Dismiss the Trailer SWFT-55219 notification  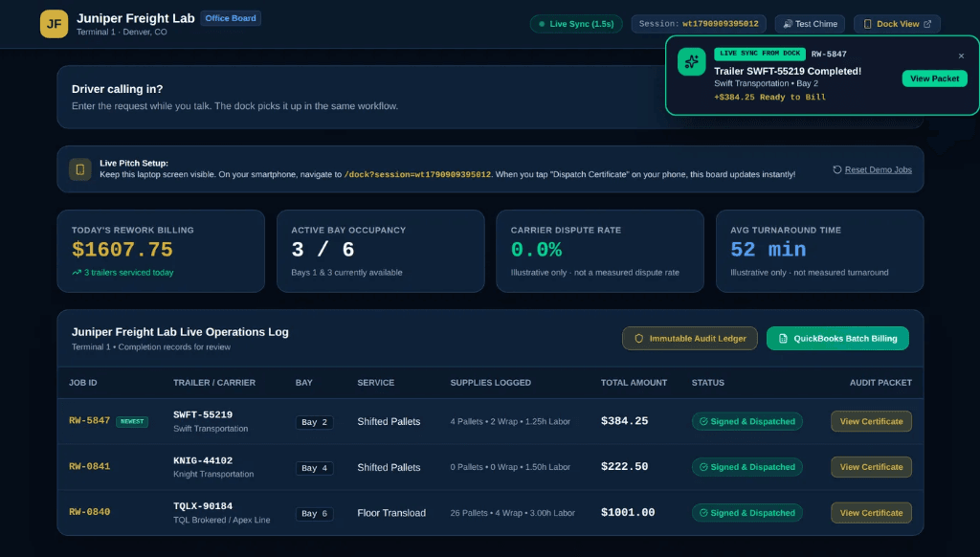pos(961,56)
